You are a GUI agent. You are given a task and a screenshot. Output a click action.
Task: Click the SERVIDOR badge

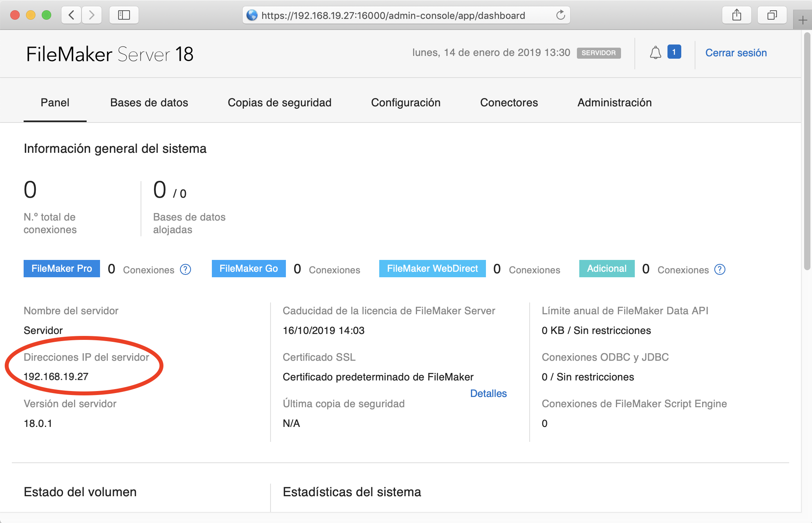(x=599, y=53)
